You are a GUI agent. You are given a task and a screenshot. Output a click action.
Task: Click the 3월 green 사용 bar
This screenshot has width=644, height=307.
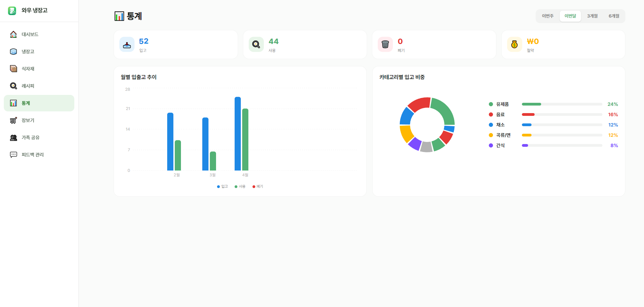coord(213,161)
